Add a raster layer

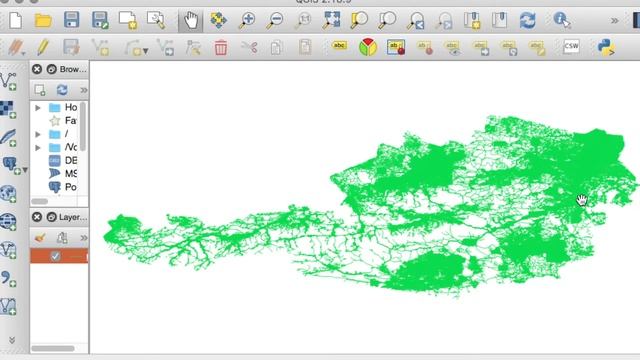(8, 109)
